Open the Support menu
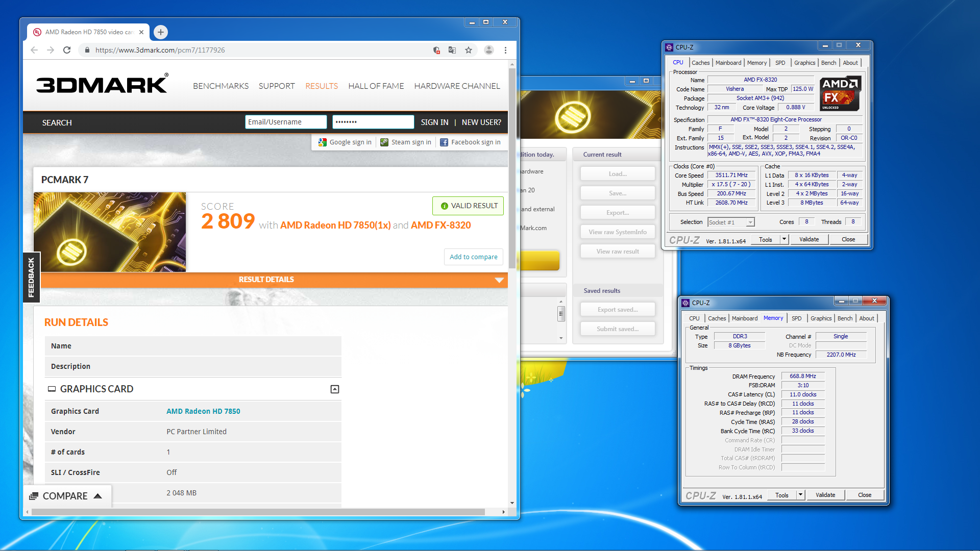The image size is (980, 551). pos(277,86)
